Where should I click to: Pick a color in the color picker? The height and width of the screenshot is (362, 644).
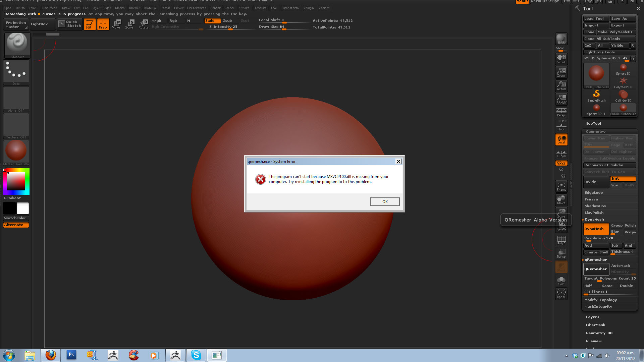pos(16,181)
